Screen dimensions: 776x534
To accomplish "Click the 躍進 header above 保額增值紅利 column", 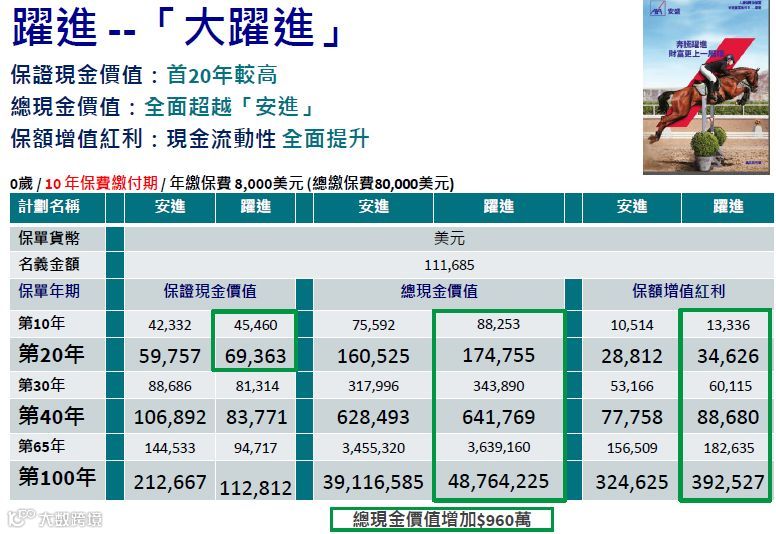I will pos(728,206).
